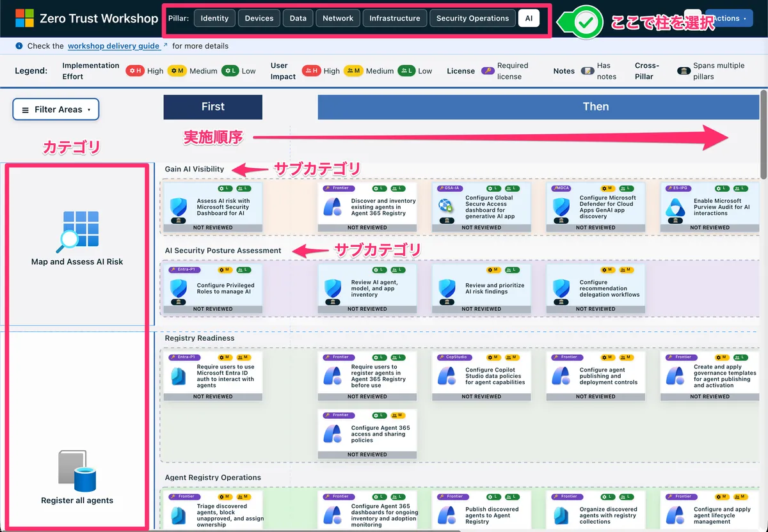Click NOT REVIEWED status on Configure Copilot Studio data policies card
This screenshot has height=532, width=768.
[x=481, y=396]
